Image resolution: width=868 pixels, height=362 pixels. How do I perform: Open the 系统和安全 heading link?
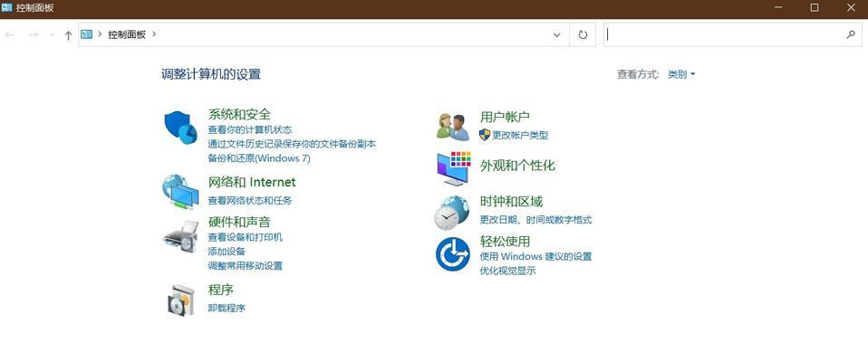click(x=239, y=114)
